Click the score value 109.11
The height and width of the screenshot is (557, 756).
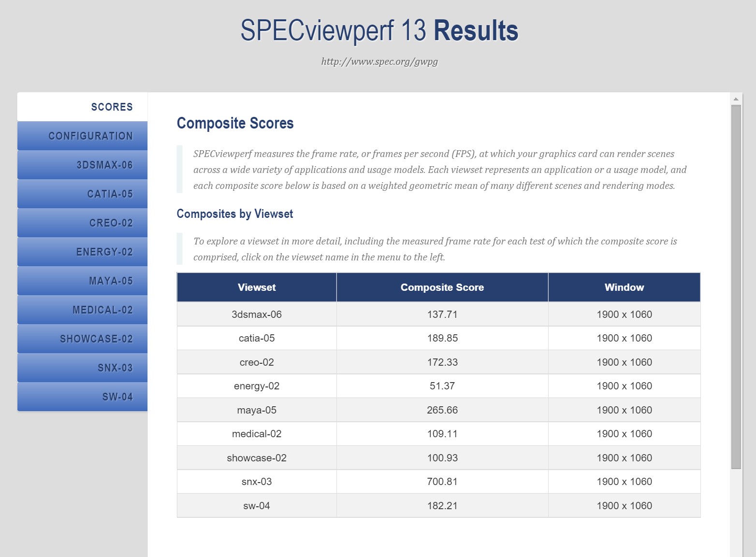point(442,434)
